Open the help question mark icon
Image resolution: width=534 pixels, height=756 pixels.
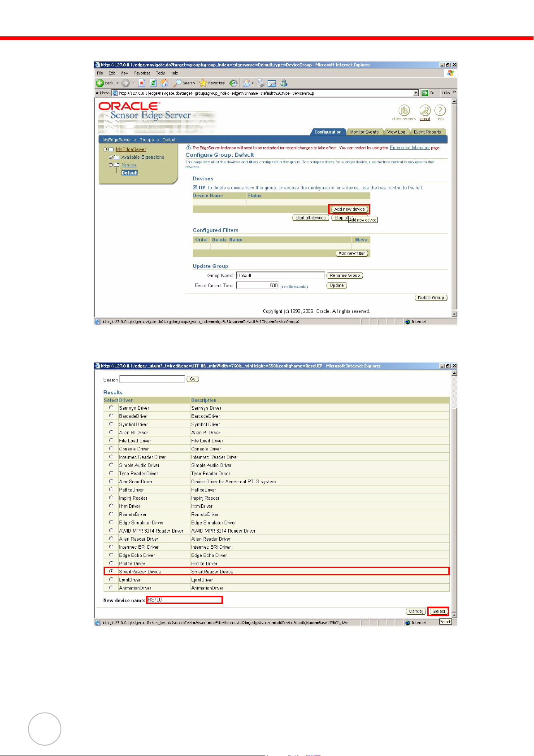[440, 110]
